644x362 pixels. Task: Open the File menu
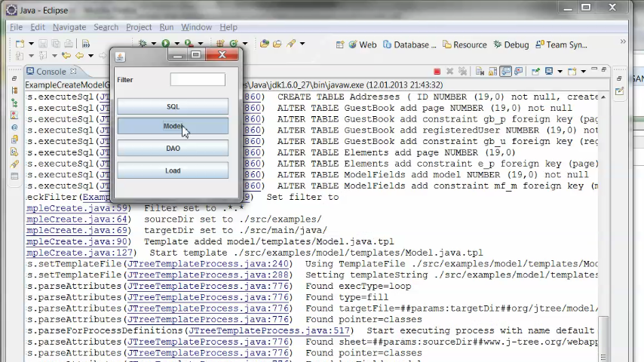click(x=16, y=27)
